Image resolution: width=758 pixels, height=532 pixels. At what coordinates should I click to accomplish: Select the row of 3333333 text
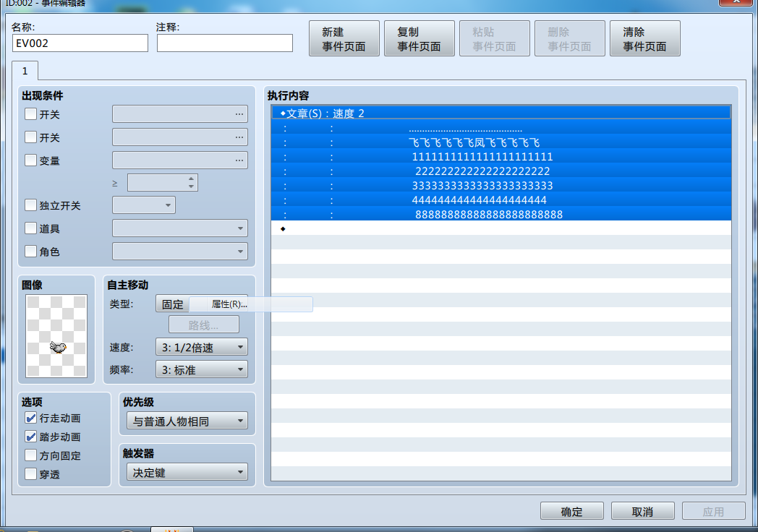tap(501, 186)
